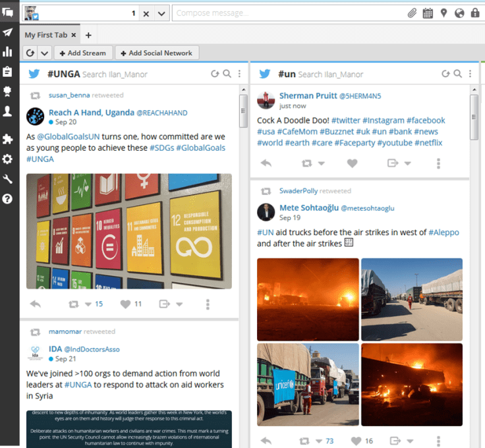Open the wrench Tools icon in sidebar
Image resolution: width=485 pixels, height=448 pixels.
click(x=8, y=179)
